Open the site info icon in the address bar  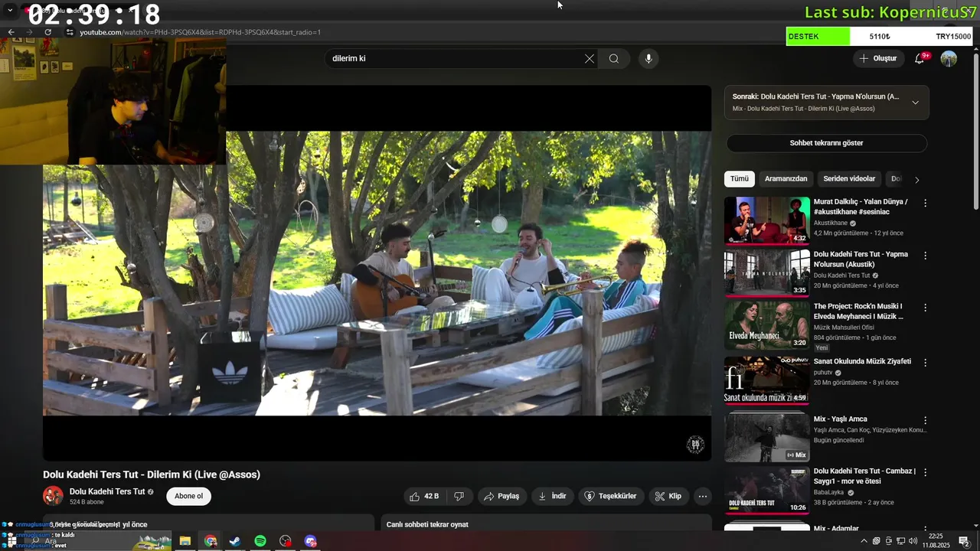point(70,32)
